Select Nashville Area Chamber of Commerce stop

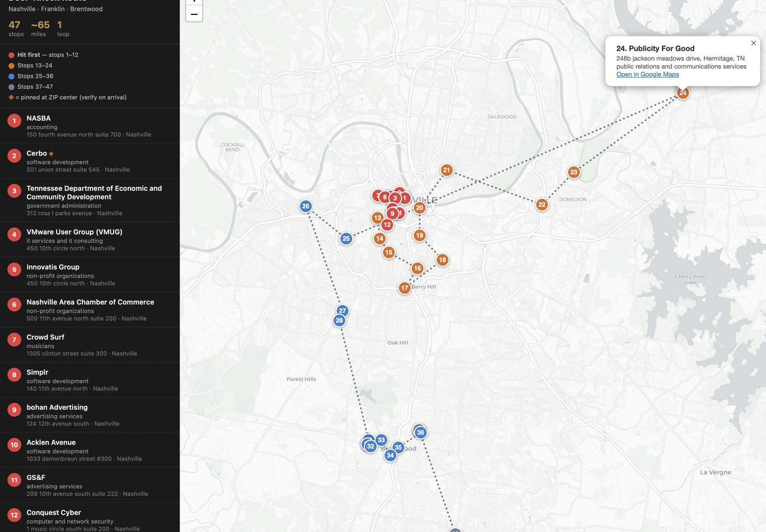90,310
